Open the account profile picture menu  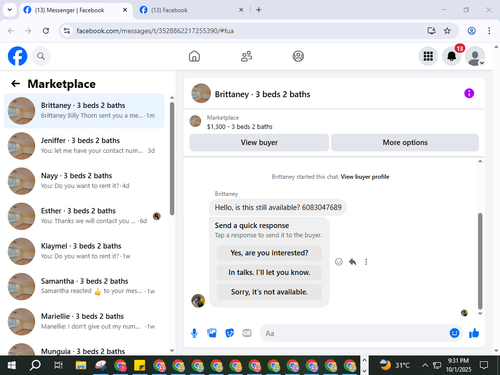[475, 56]
